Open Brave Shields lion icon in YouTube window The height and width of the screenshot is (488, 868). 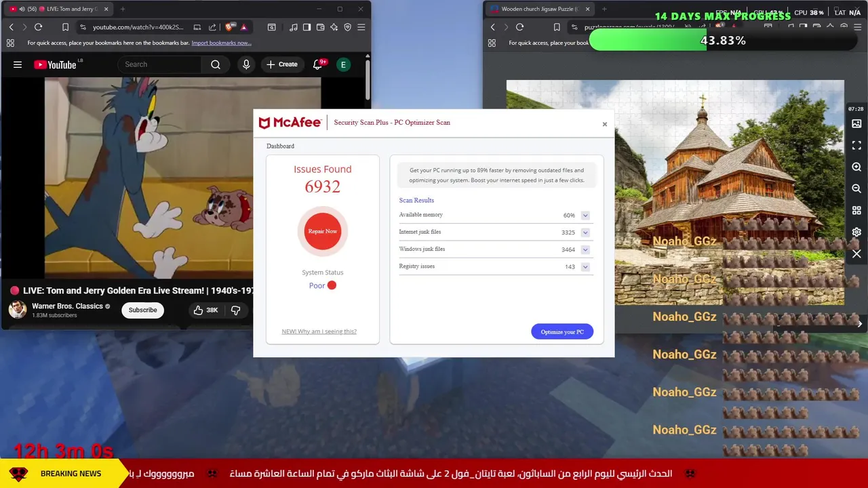229,27
